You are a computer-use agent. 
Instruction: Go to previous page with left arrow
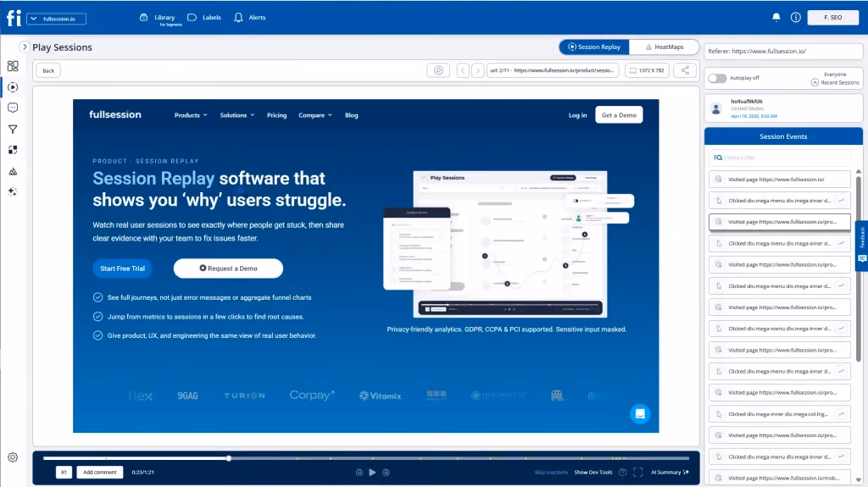[463, 70]
